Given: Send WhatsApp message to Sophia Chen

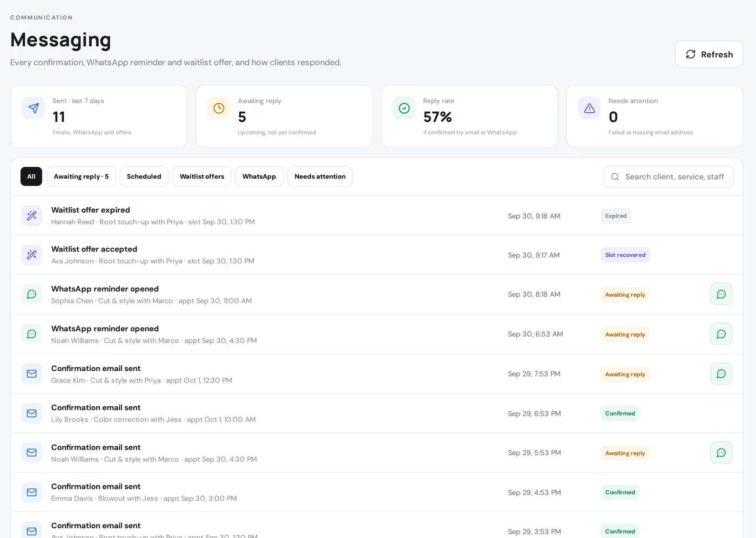Looking at the screenshot, I should 721,294.
